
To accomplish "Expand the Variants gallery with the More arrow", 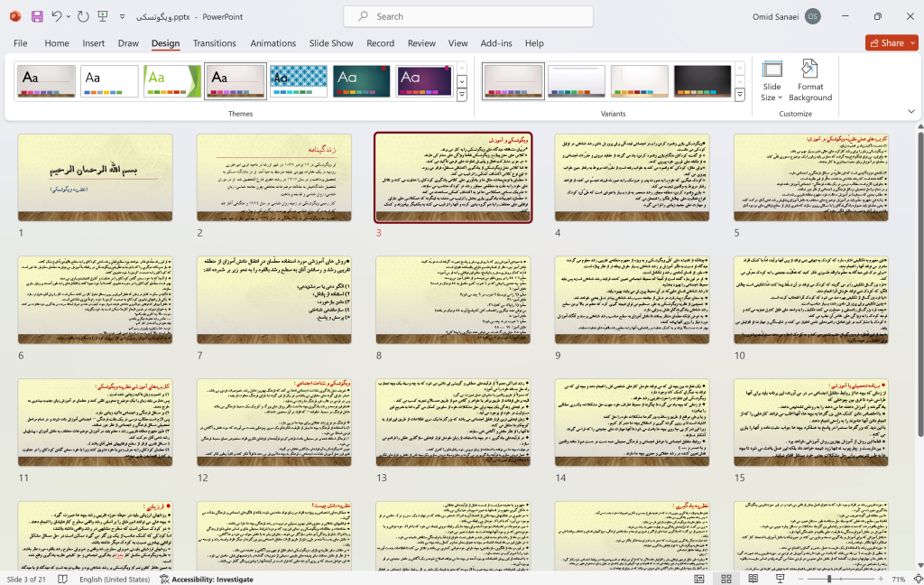I will pyautogui.click(x=740, y=95).
